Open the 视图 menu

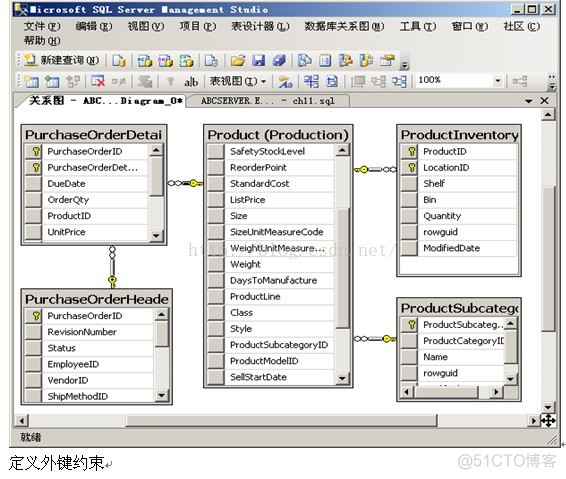click(145, 26)
